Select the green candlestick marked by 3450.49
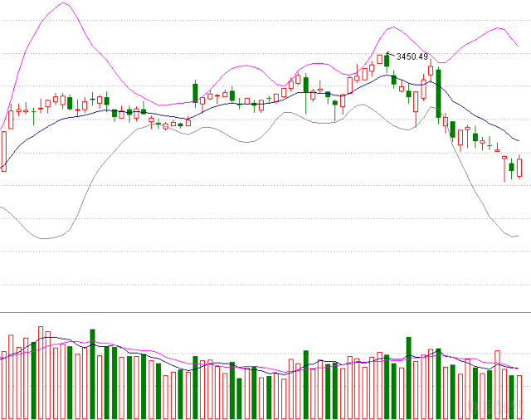The width and height of the screenshot is (531, 420). tap(387, 62)
